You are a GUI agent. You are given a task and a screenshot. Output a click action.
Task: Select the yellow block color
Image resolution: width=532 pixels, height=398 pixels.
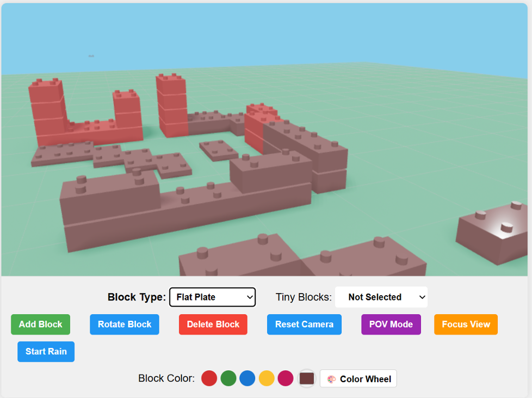click(266, 378)
